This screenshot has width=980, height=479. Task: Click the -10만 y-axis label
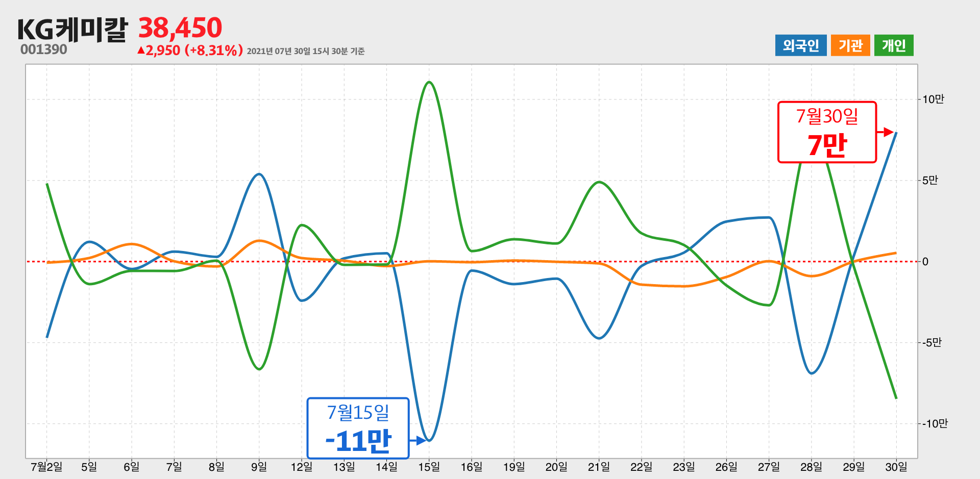(935, 423)
